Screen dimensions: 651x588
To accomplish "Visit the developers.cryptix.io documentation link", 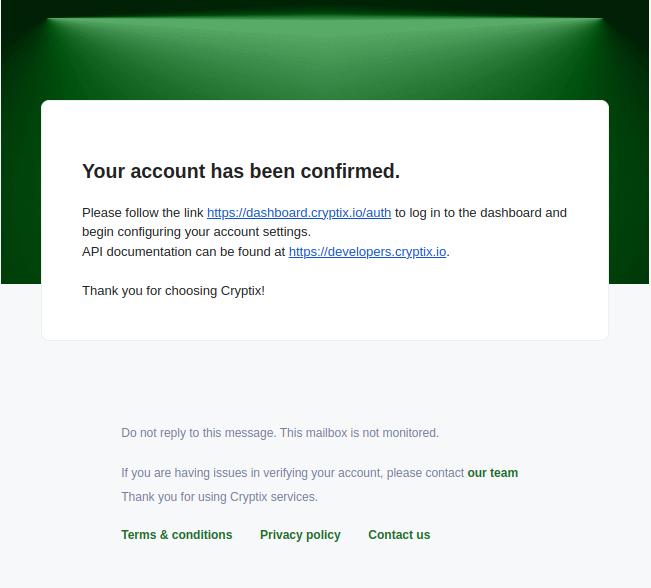I will tap(367, 252).
